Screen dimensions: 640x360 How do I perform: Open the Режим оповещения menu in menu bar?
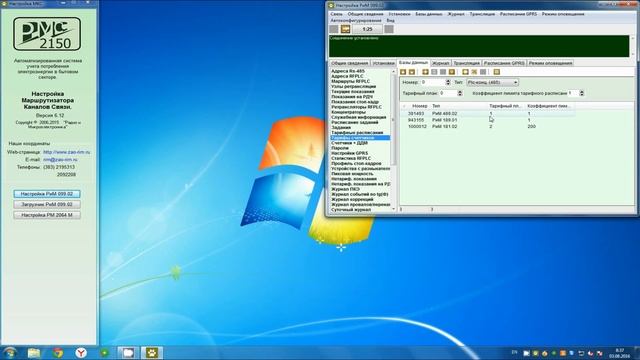point(563,14)
